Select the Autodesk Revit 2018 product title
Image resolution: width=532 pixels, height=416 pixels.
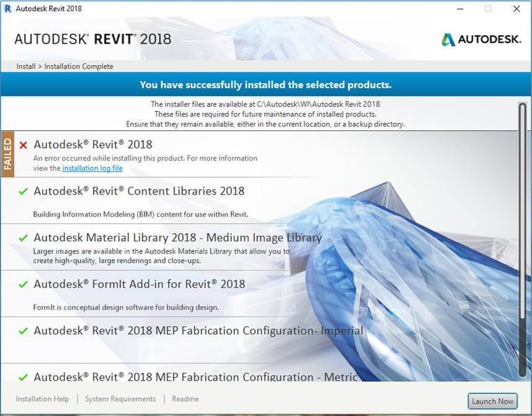tap(92, 144)
